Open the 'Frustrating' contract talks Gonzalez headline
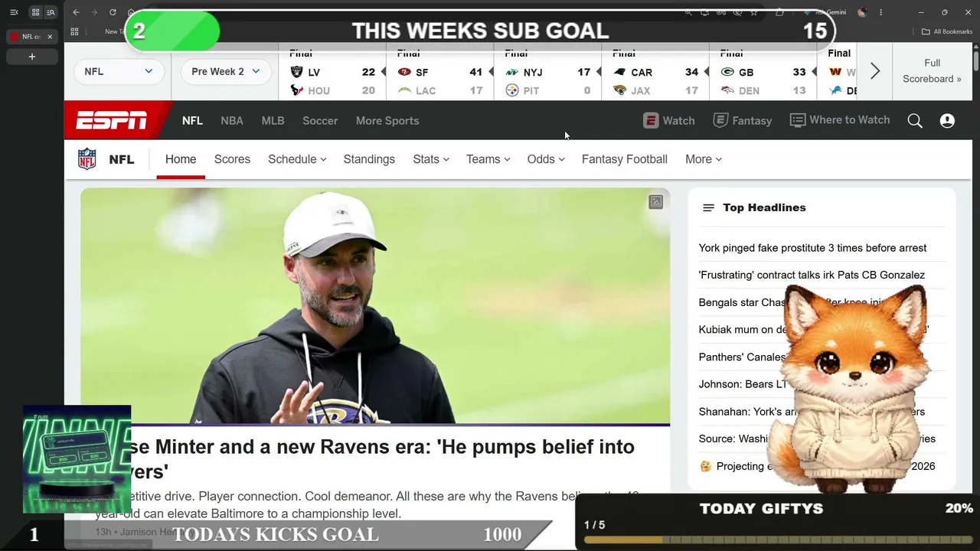 coord(812,275)
